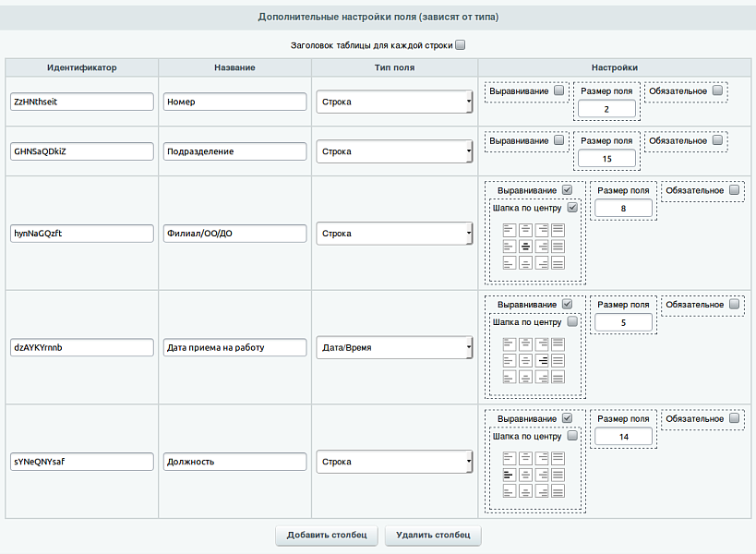Screen dimensions: 756x554
Task: Select middle-right alignment icon in Дата приема row
Action: click(x=542, y=360)
